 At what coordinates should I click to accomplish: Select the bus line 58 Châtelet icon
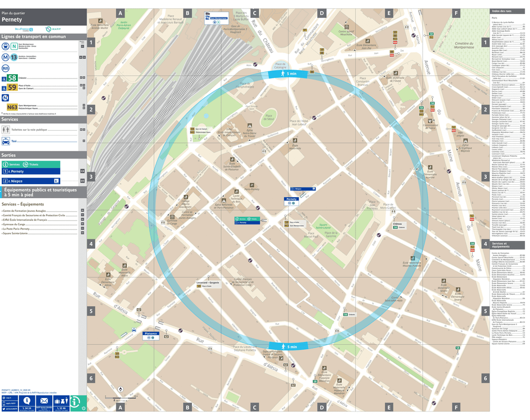pos(12,77)
